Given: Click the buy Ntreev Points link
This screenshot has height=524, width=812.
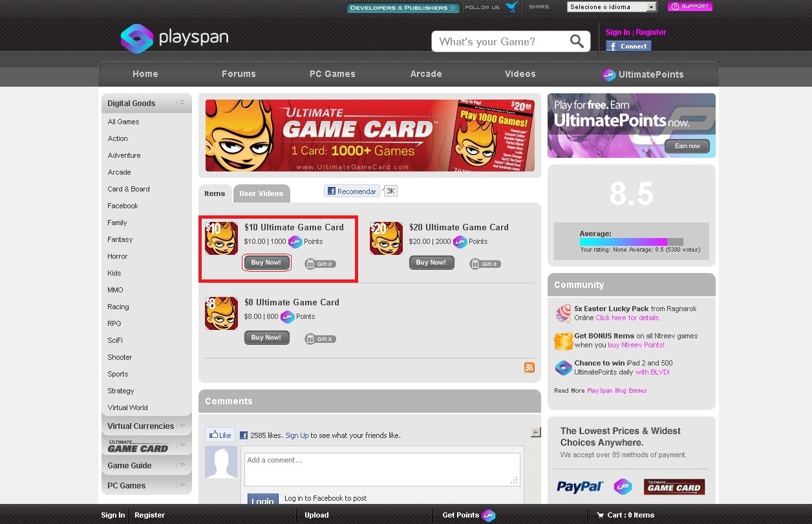Looking at the screenshot, I should pyautogui.click(x=636, y=345).
